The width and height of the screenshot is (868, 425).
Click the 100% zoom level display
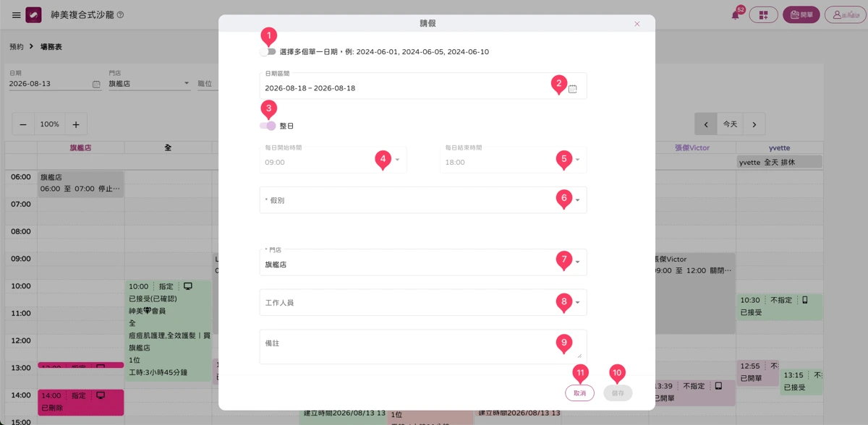(49, 124)
